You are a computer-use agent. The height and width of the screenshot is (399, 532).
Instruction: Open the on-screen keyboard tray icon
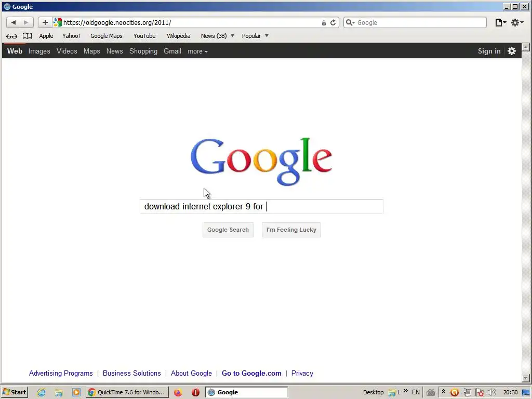pos(431,393)
